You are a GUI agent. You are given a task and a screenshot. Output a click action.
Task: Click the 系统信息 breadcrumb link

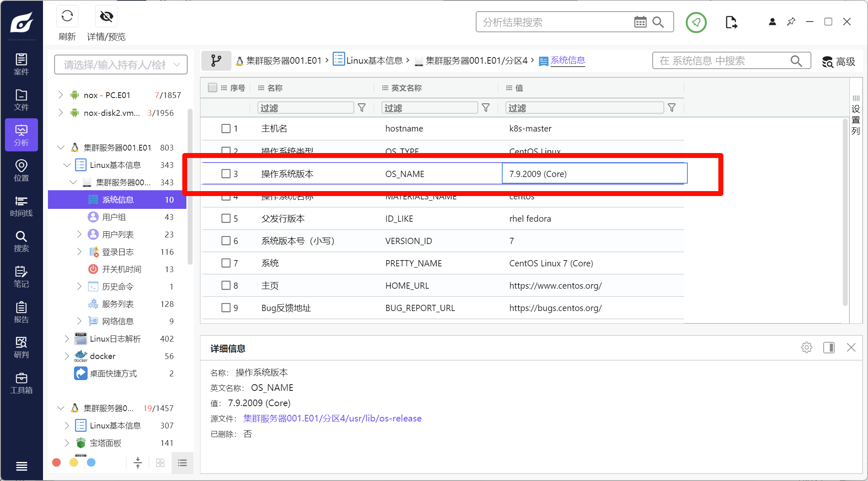568,61
